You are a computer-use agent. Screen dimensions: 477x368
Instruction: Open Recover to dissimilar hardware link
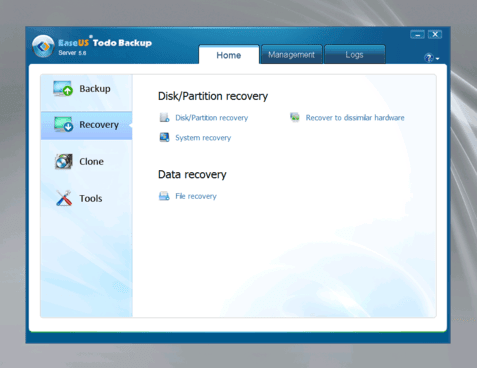click(355, 117)
